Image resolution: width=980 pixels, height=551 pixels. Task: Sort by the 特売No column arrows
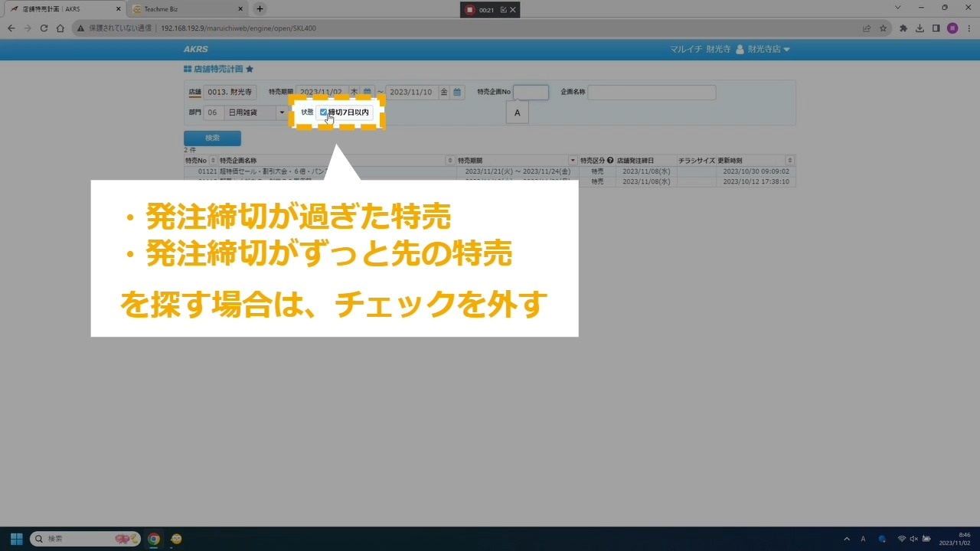click(214, 161)
